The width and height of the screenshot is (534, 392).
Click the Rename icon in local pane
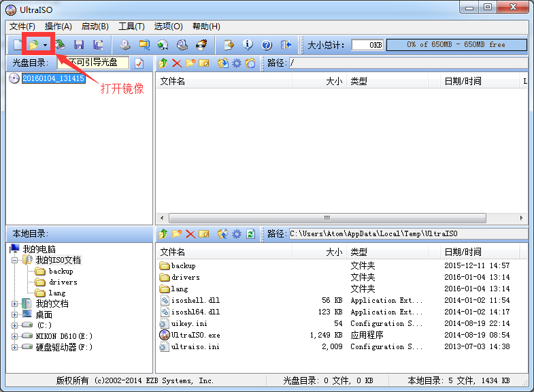pyautogui.click(x=203, y=234)
